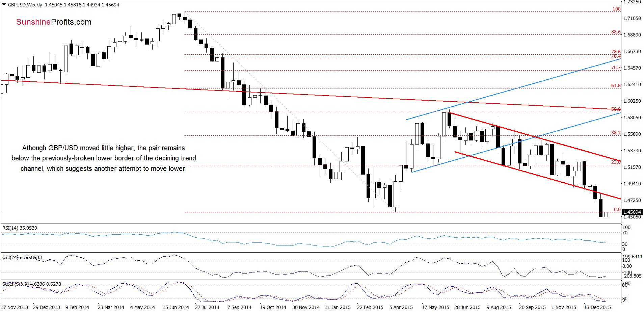
Task: Click the 11 Jan 2015 date label
Action: coord(338,307)
